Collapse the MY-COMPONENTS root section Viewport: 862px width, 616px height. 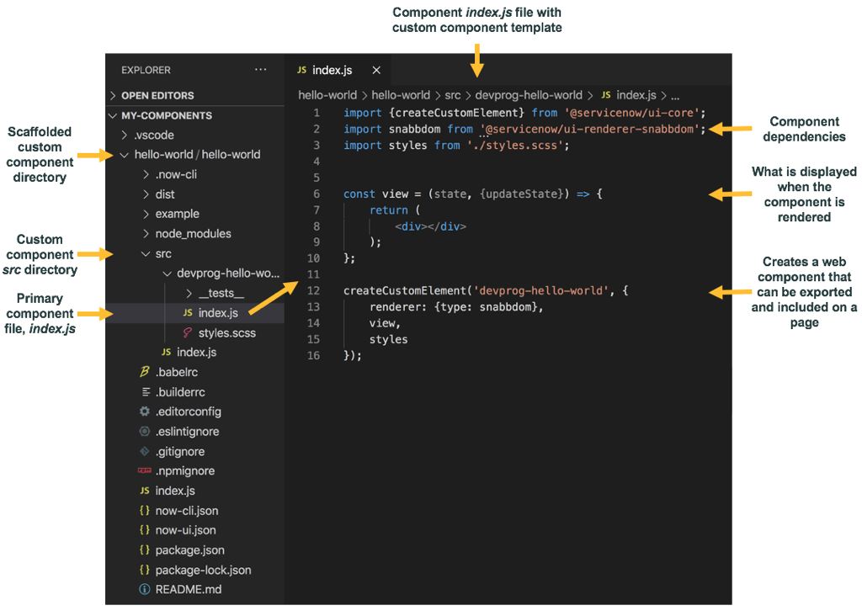166,115
